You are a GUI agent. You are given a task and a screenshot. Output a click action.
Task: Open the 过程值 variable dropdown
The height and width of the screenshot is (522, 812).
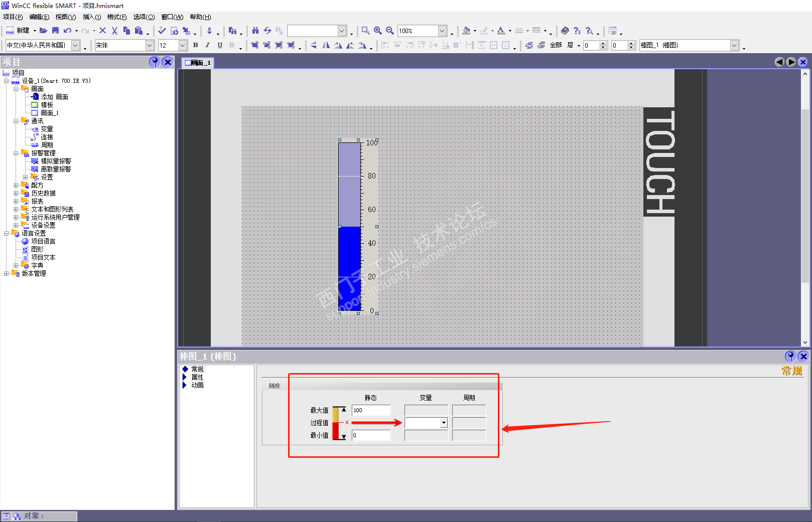click(444, 423)
